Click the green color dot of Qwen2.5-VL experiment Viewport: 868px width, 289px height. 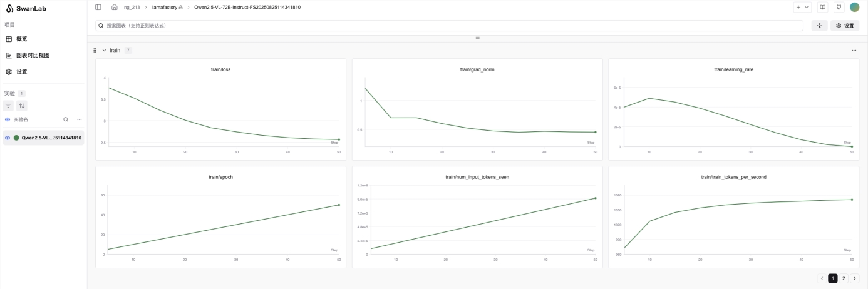(x=16, y=138)
